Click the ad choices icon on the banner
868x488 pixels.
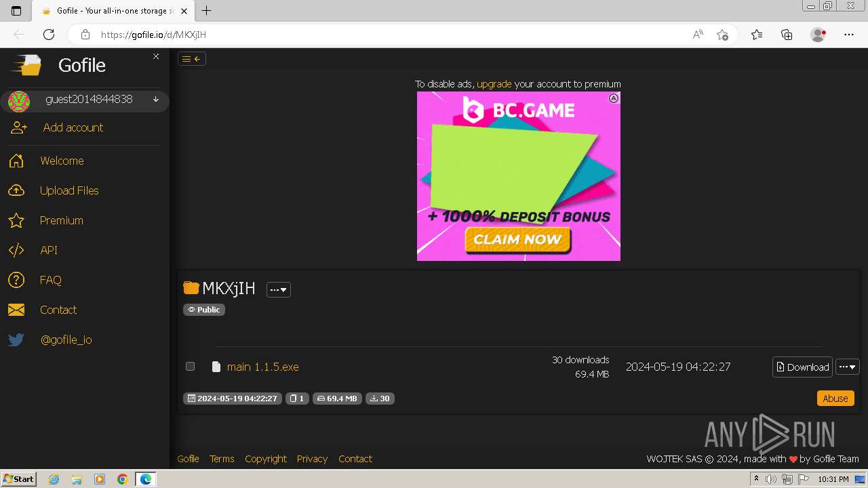[614, 98]
